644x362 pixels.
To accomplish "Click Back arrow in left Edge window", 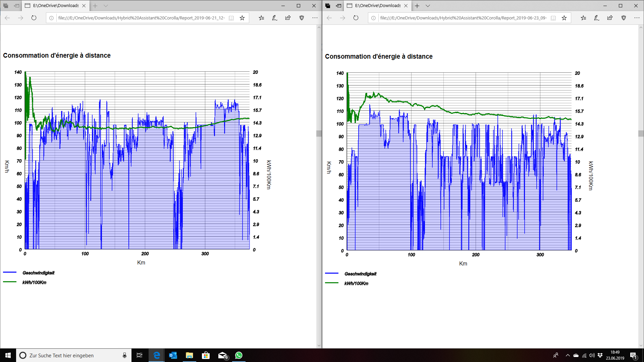I will point(7,18).
